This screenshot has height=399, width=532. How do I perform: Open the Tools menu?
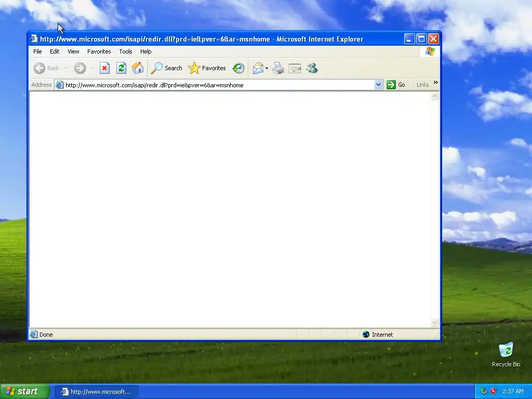point(126,51)
